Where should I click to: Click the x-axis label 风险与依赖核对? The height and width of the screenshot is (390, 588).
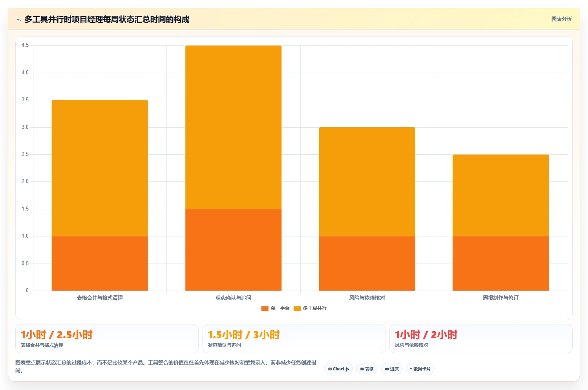click(x=367, y=298)
